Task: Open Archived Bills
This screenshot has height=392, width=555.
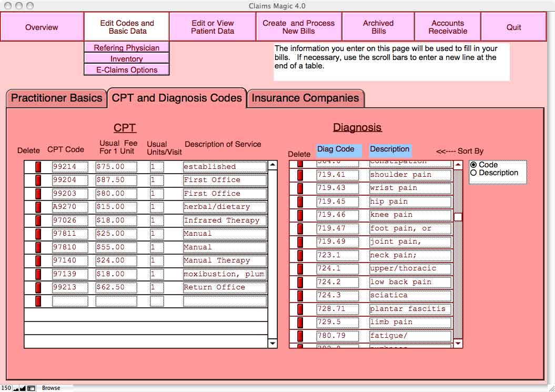Action: pyautogui.click(x=378, y=27)
